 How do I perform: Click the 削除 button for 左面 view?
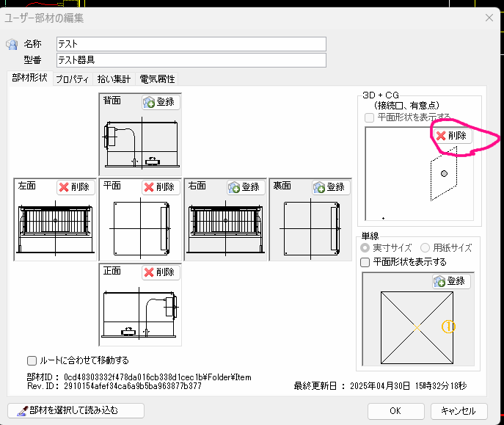tap(76, 187)
